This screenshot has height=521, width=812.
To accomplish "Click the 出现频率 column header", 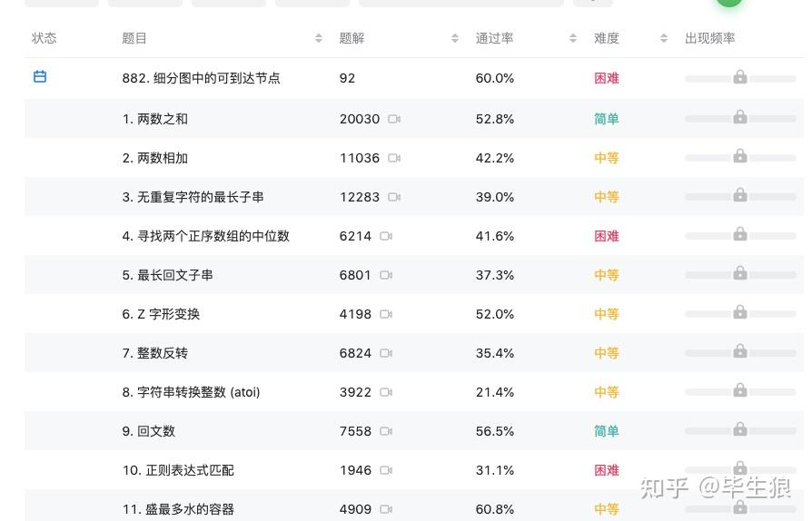I will [x=709, y=38].
